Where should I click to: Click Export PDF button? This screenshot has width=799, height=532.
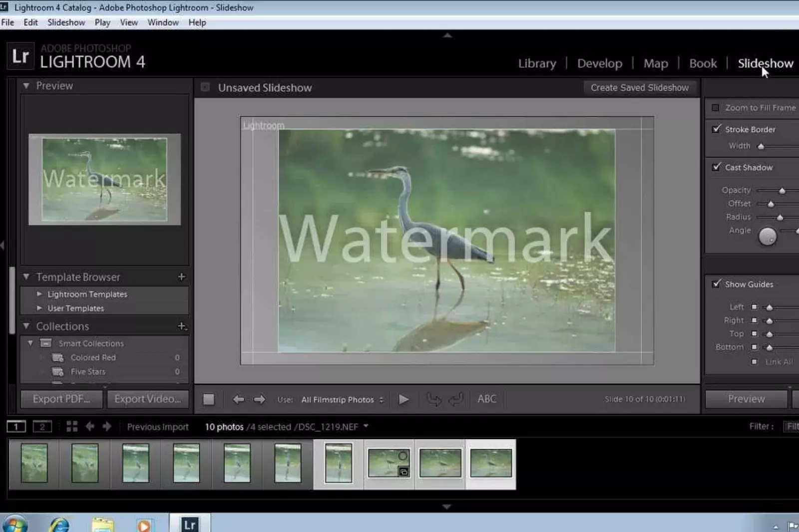click(61, 399)
